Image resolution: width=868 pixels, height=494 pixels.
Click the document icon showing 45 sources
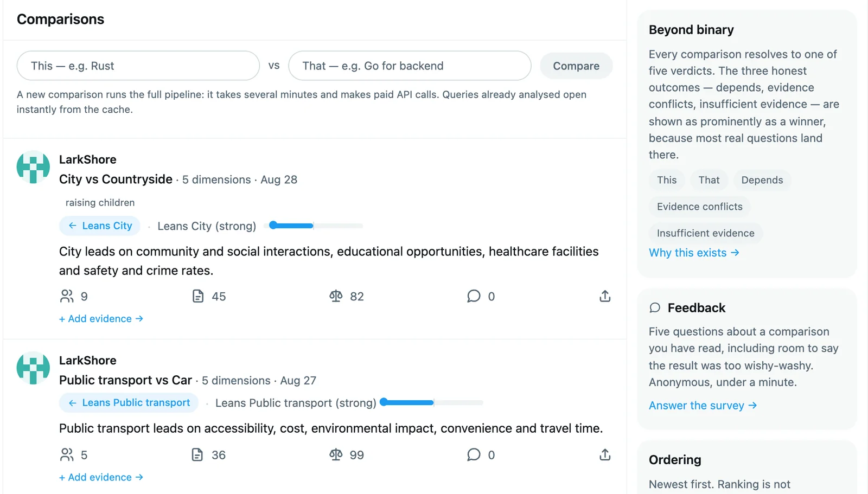click(x=198, y=296)
